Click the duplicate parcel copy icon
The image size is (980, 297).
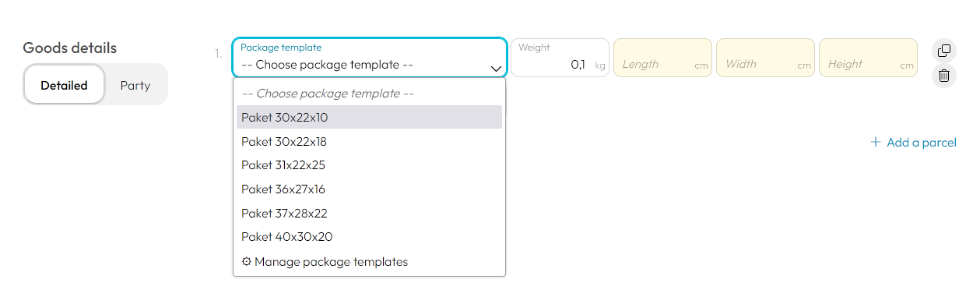point(944,51)
